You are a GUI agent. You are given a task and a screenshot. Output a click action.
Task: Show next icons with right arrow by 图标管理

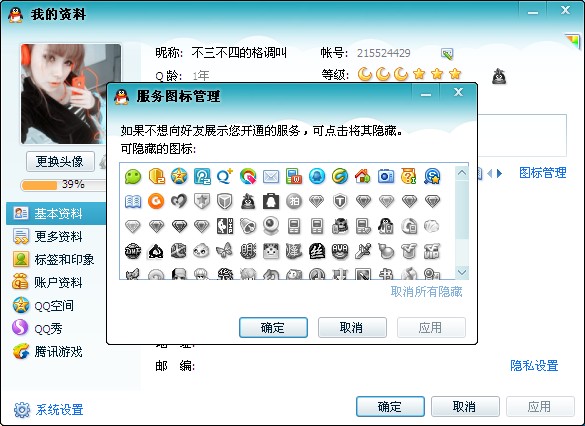pos(500,173)
